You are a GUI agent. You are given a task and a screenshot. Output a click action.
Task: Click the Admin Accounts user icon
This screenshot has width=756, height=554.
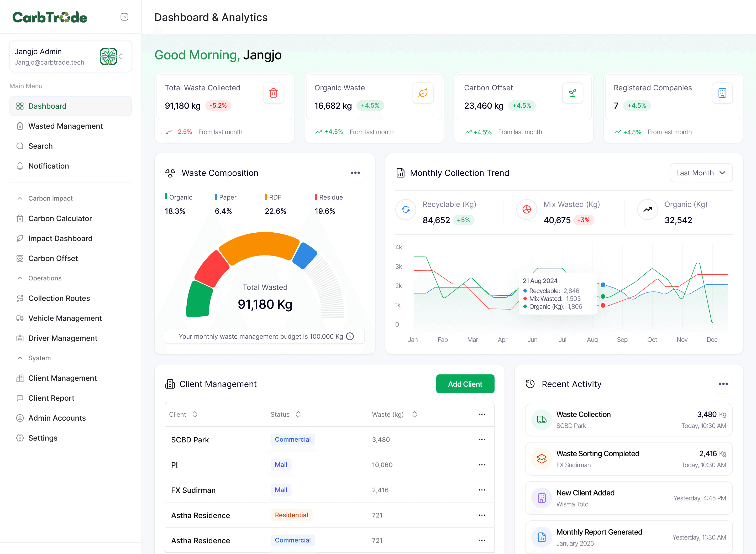point(20,418)
